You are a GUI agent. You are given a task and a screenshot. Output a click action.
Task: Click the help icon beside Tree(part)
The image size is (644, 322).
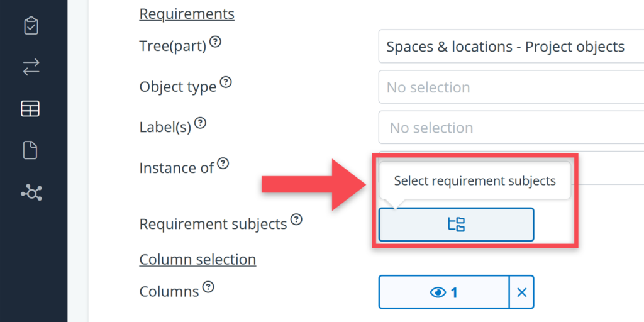(x=215, y=42)
